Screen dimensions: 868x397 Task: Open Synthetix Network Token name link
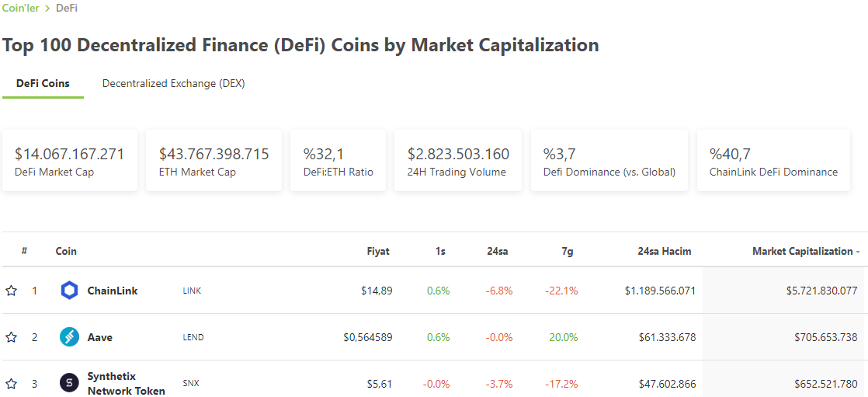click(127, 384)
